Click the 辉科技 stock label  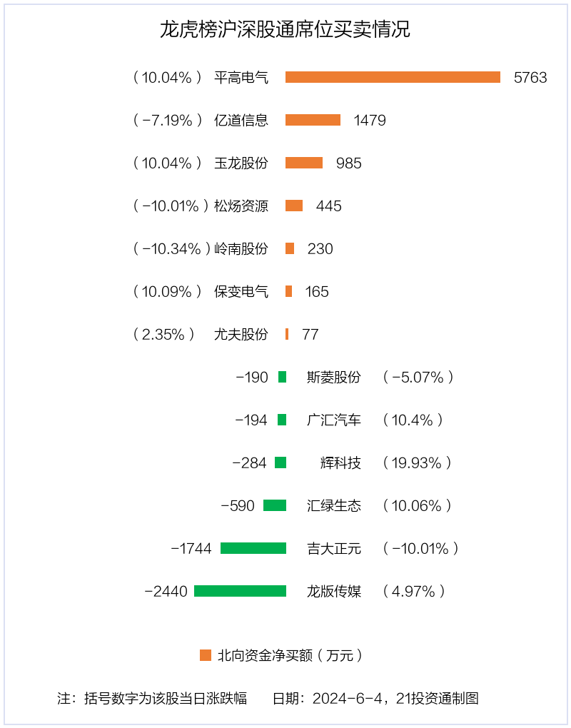[340, 463]
